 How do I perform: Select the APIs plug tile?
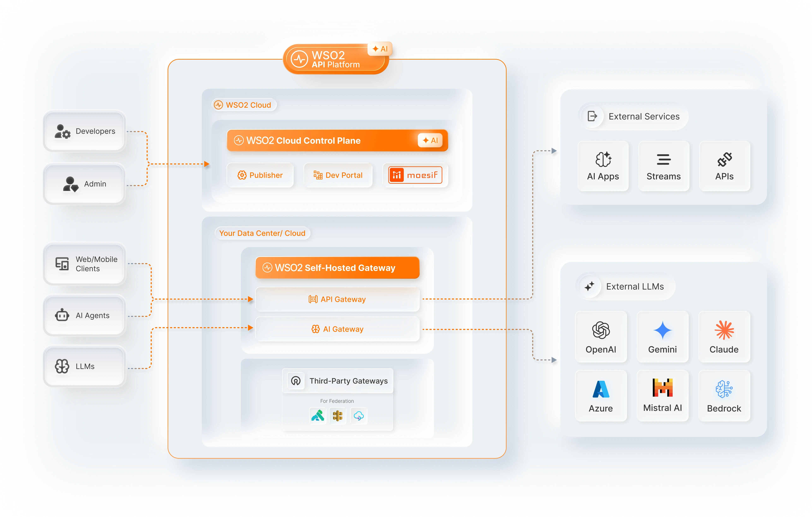(x=725, y=166)
